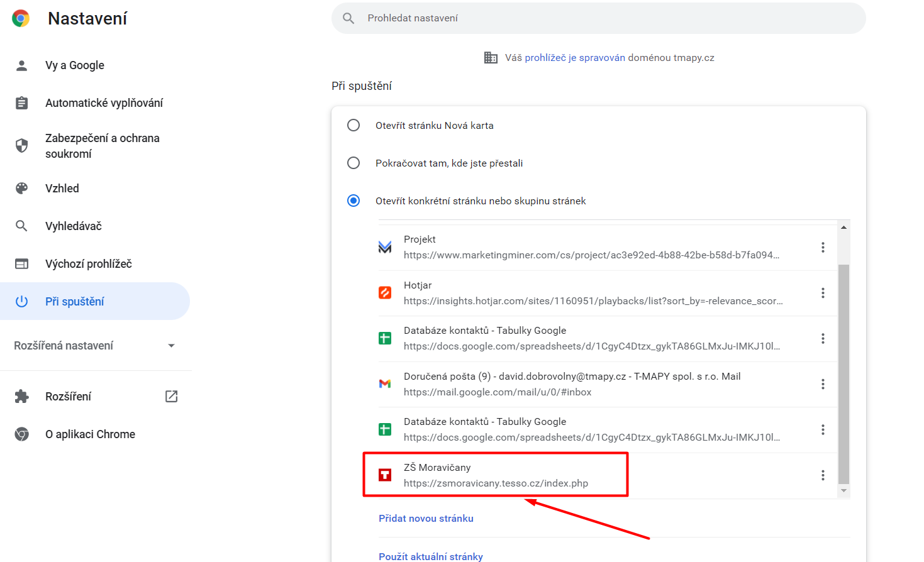The image size is (924, 562).
Task: Click the shield icon for Zabezpečení a ochrana soukromí
Action: 21,146
